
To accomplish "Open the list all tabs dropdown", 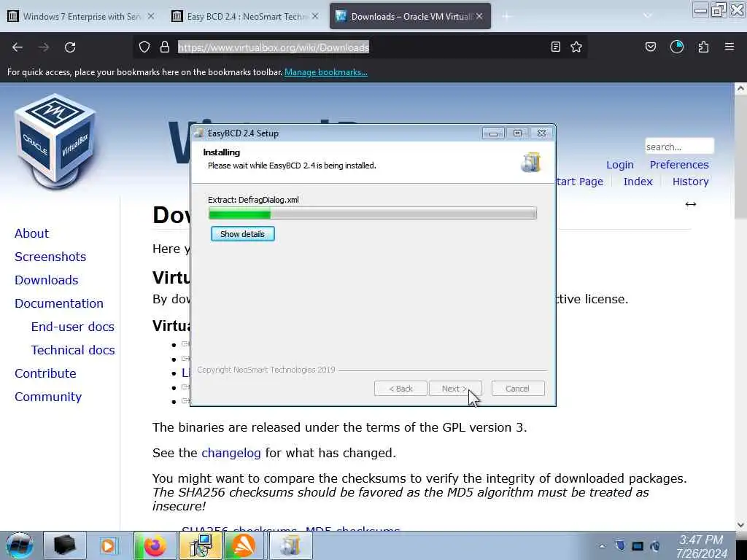I will 647,16.
